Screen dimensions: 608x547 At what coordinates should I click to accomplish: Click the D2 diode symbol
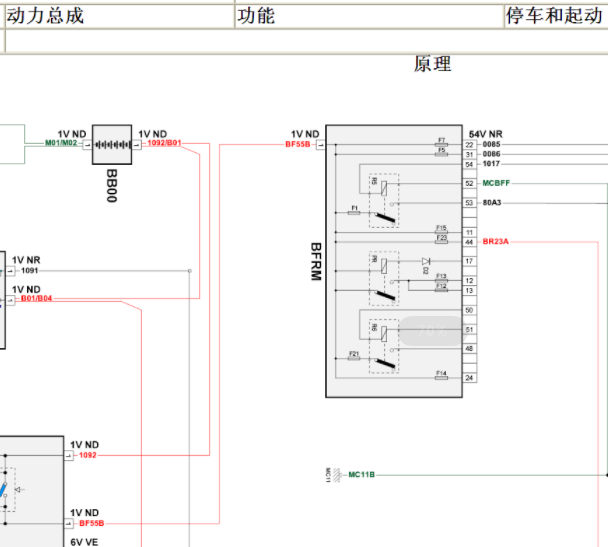point(426,261)
